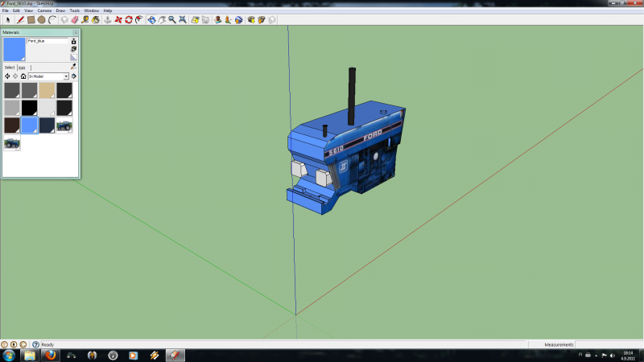Open the Help menu
Image resolution: width=644 pixels, height=362 pixels.
(108, 10)
